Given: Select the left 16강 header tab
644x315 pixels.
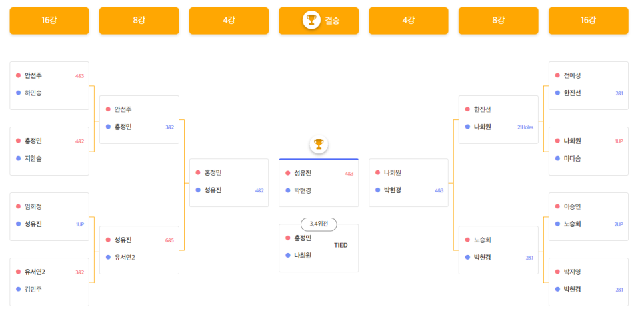Looking at the screenshot, I should [x=49, y=21].
